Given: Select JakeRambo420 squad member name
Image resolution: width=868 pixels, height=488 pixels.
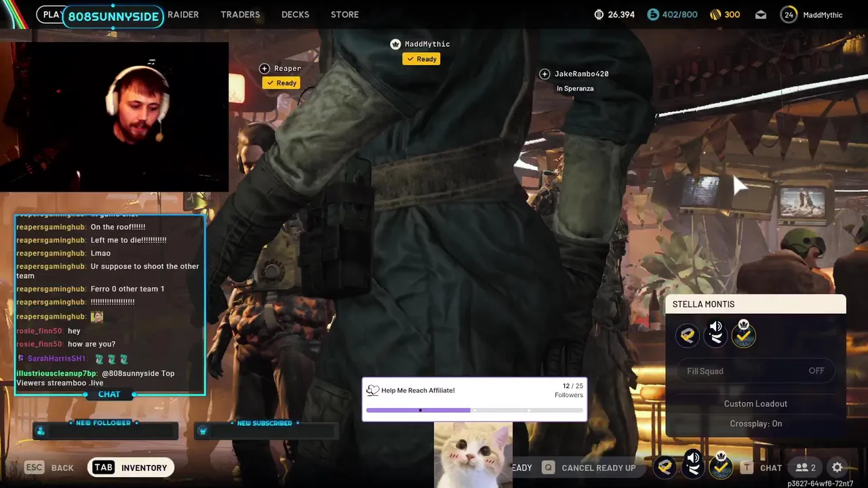Looking at the screenshot, I should (581, 74).
